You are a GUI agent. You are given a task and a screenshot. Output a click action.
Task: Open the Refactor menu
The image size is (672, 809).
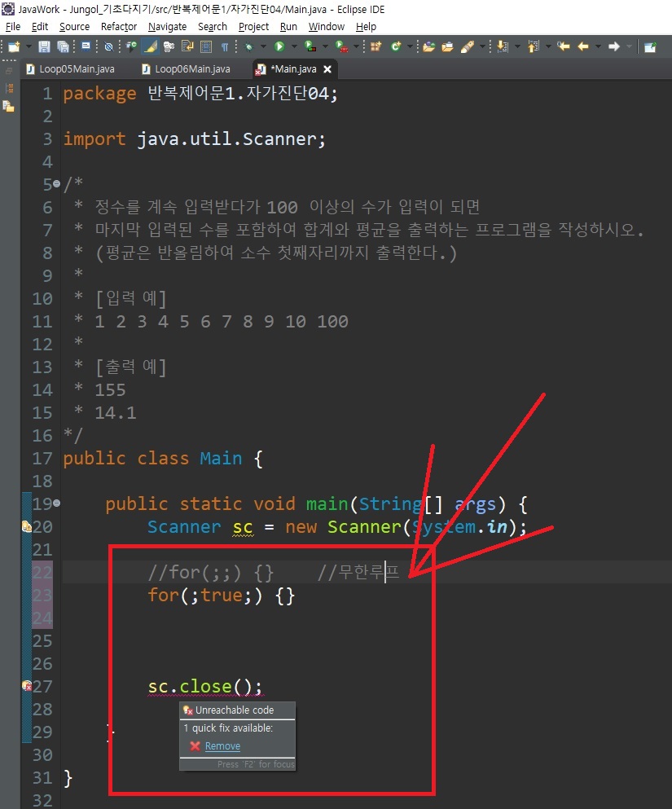pyautogui.click(x=119, y=26)
